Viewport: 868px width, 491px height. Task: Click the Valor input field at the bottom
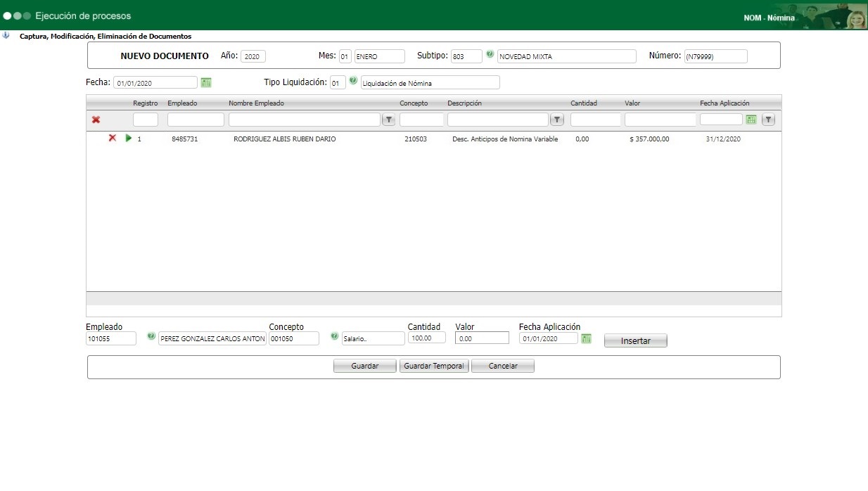[x=482, y=338]
